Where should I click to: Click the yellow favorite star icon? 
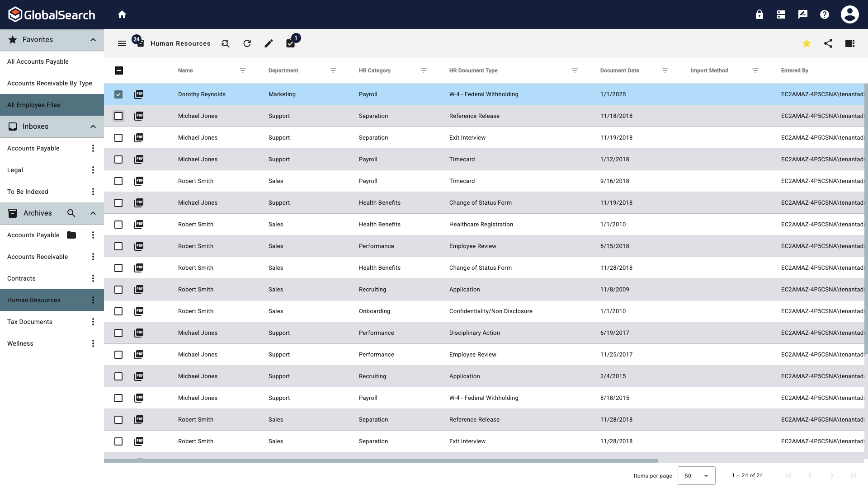pos(807,43)
